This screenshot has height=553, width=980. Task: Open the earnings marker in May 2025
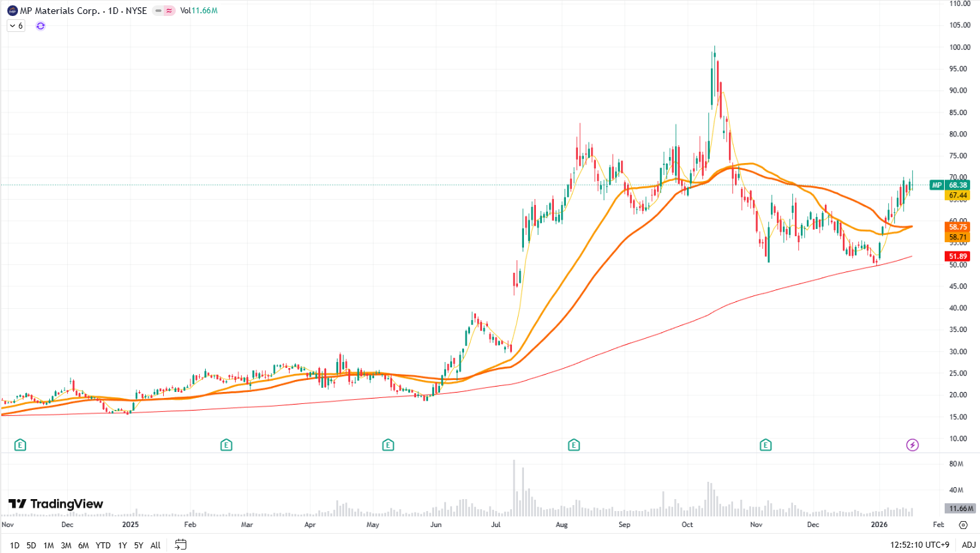[x=388, y=445]
